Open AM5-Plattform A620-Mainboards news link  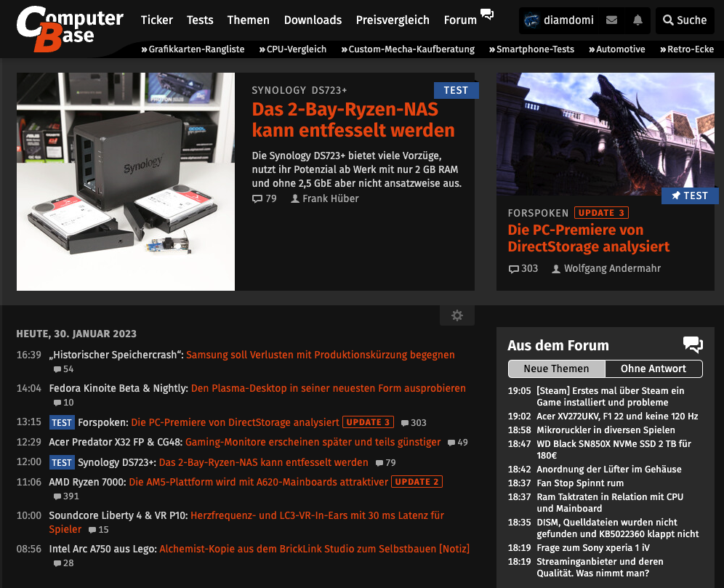[259, 482]
